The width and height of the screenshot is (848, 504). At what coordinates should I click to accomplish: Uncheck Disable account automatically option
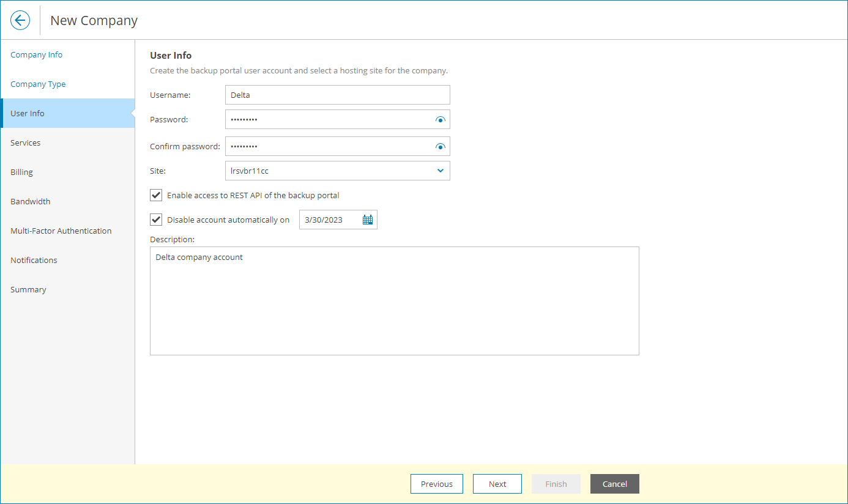pos(155,219)
